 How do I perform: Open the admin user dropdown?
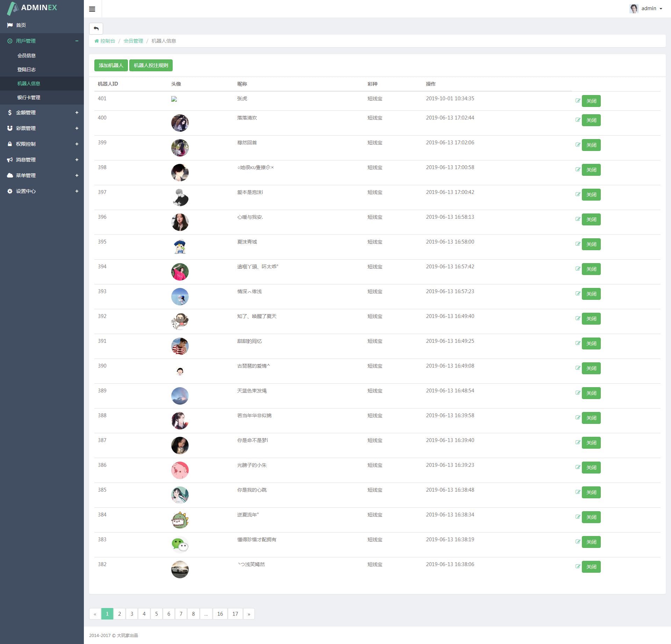pos(649,9)
